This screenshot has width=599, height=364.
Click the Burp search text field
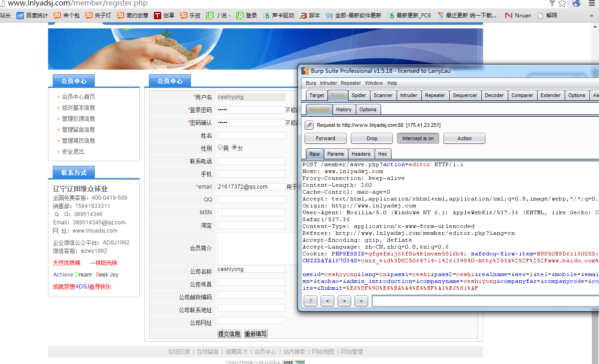tap(485, 301)
